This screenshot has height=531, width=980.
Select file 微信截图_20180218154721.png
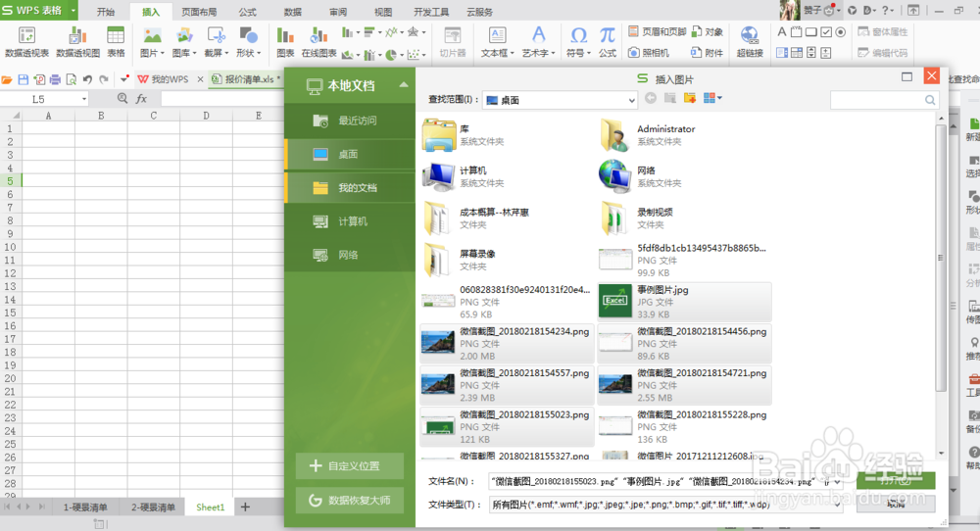(x=684, y=385)
